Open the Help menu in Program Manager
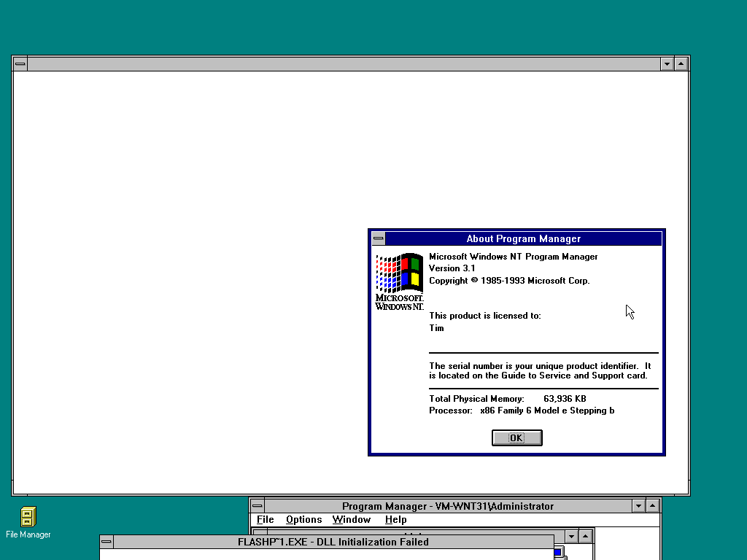The height and width of the screenshot is (560, 747). coord(396,519)
